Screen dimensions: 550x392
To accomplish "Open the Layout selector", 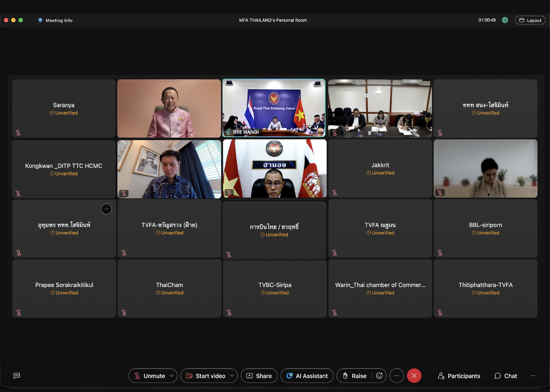I will pyautogui.click(x=530, y=20).
